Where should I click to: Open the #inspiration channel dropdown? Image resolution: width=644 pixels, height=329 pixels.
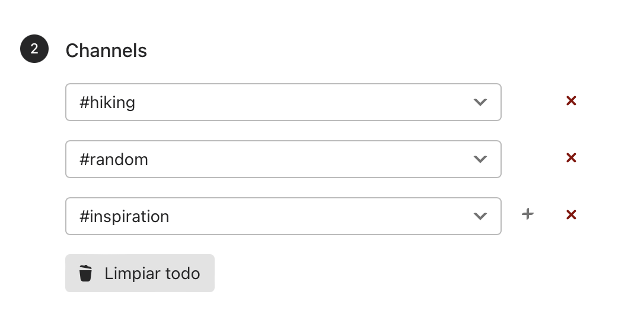tap(283, 216)
